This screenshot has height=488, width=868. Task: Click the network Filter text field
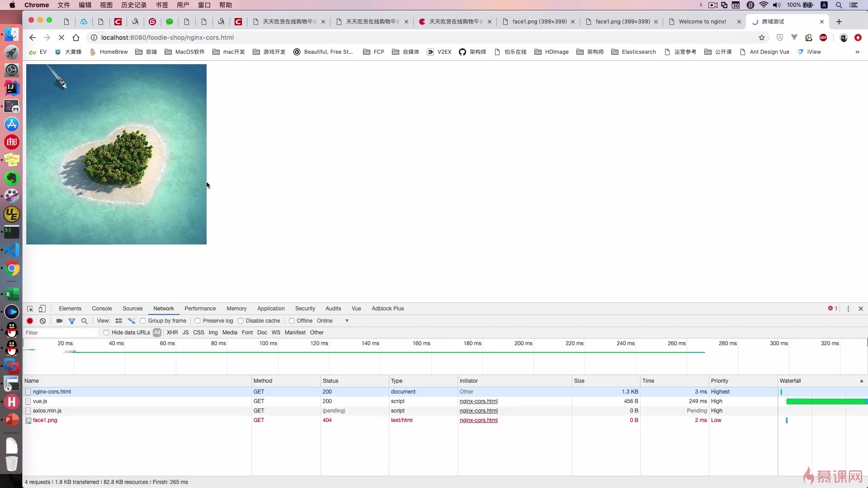point(61,333)
